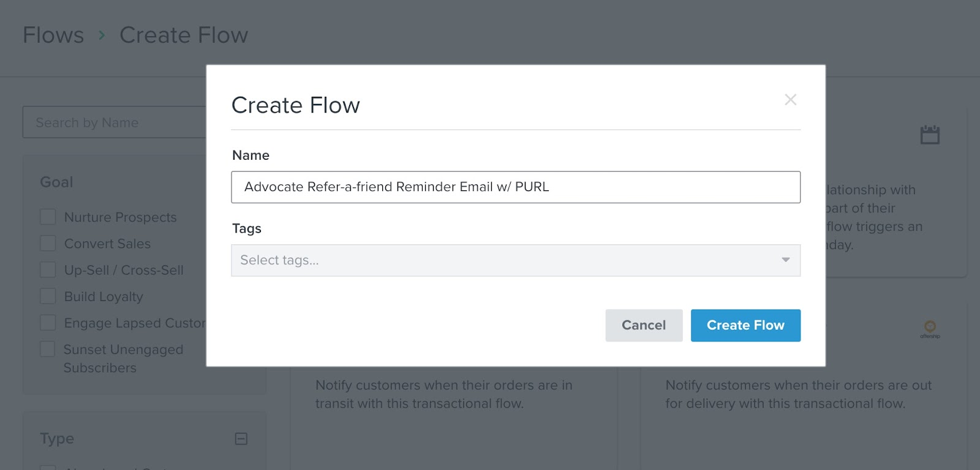Click the tags dropdown arrow
Image resolution: width=980 pixels, height=470 pixels.
[785, 260]
